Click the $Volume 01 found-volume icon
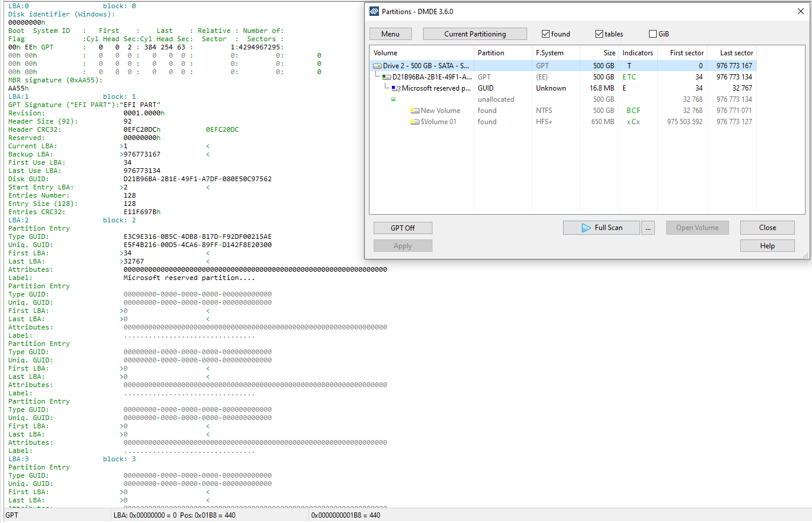The width and height of the screenshot is (812, 523). (x=415, y=122)
